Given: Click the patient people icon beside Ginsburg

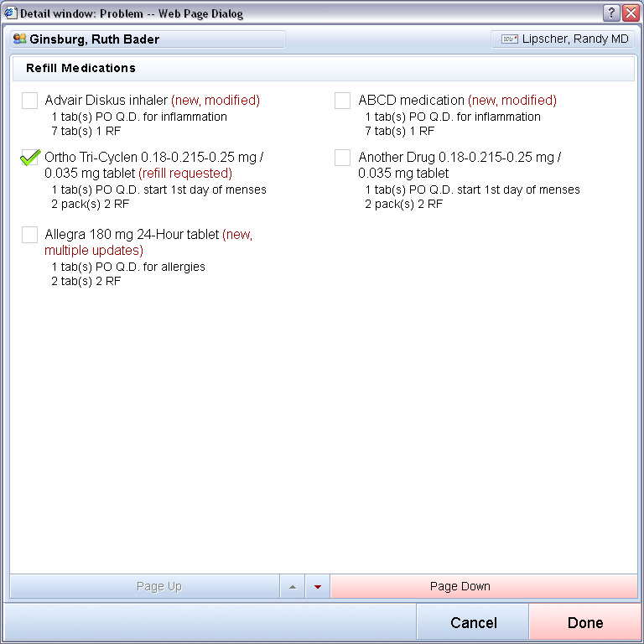Looking at the screenshot, I should [19, 39].
